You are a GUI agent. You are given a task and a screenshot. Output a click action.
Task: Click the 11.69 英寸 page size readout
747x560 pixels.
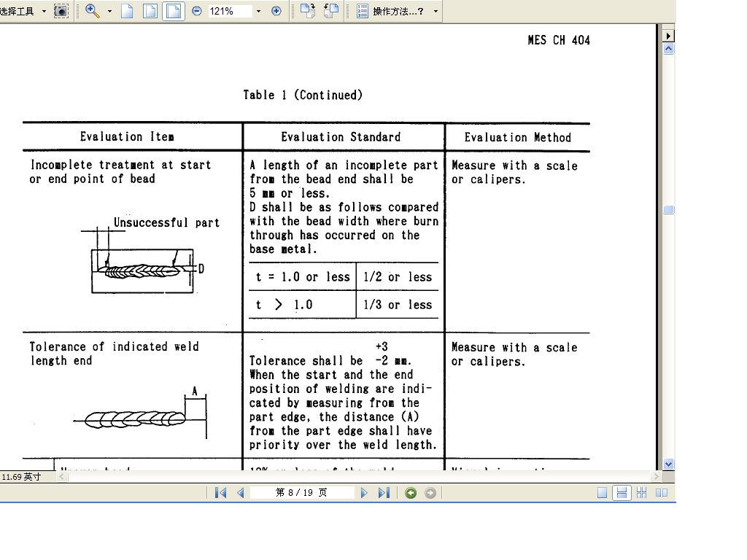coord(21,477)
